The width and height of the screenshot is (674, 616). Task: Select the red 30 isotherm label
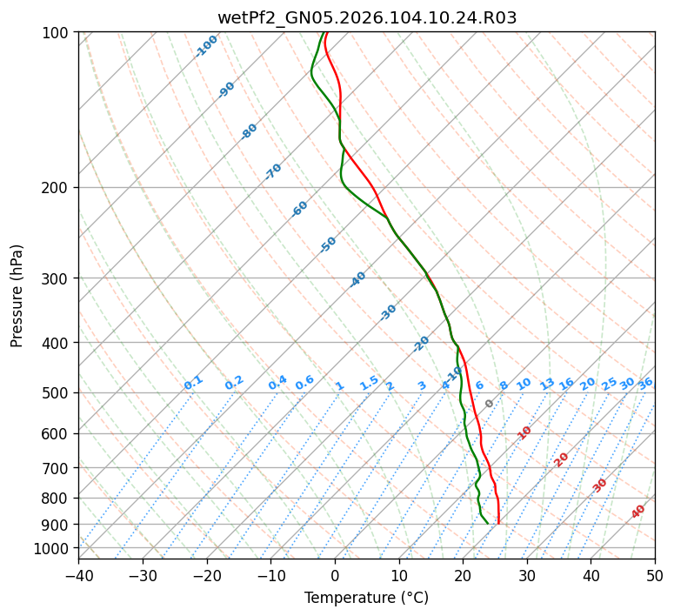click(x=600, y=485)
